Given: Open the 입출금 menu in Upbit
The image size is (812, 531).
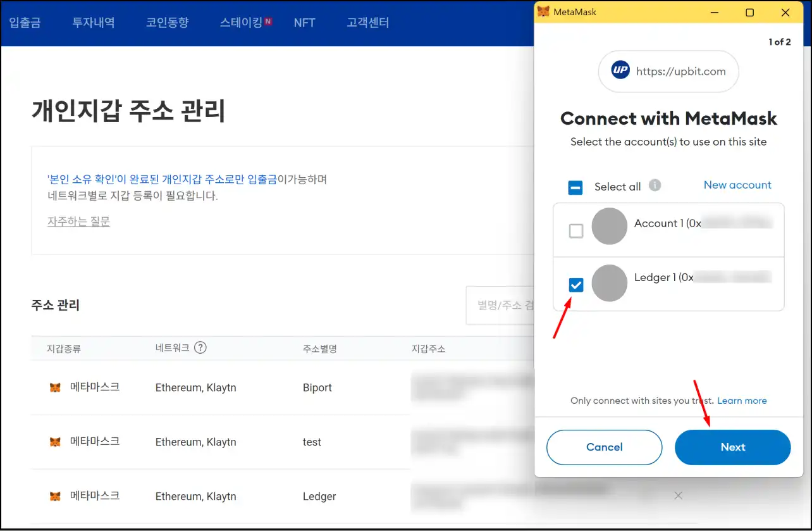Looking at the screenshot, I should (x=25, y=23).
